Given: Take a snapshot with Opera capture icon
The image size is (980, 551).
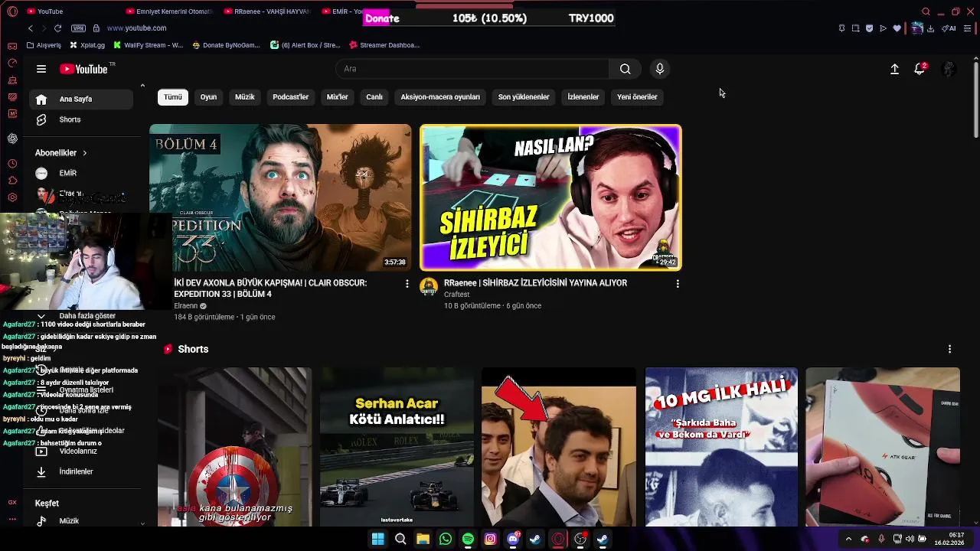Looking at the screenshot, I should coord(855,28).
